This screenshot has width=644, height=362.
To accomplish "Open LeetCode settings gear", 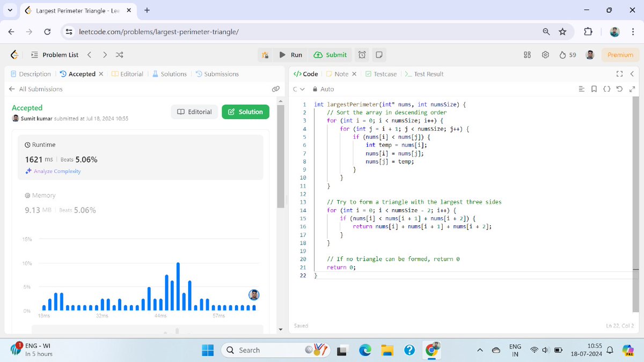I will [x=545, y=55].
